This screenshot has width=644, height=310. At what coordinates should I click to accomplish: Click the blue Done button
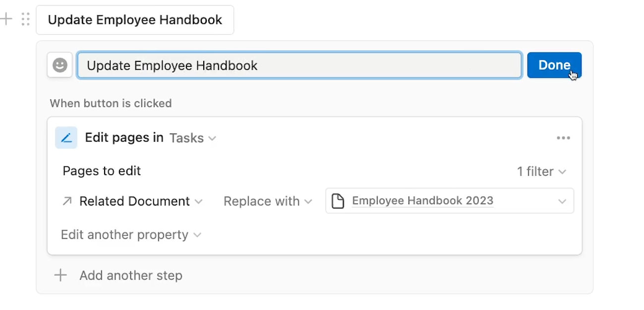[554, 65]
